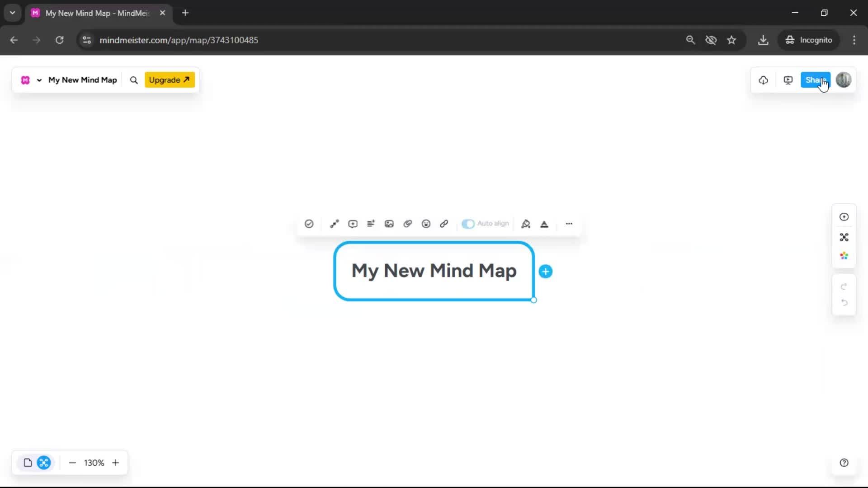This screenshot has height=488, width=868.
Task: Click the browser back arrow
Action: (14, 40)
